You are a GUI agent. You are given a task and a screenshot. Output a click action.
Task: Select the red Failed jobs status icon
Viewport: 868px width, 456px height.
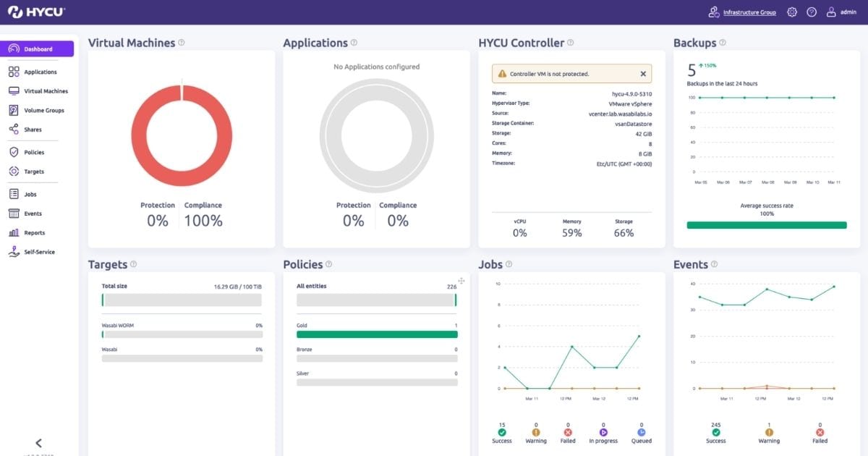click(568, 432)
